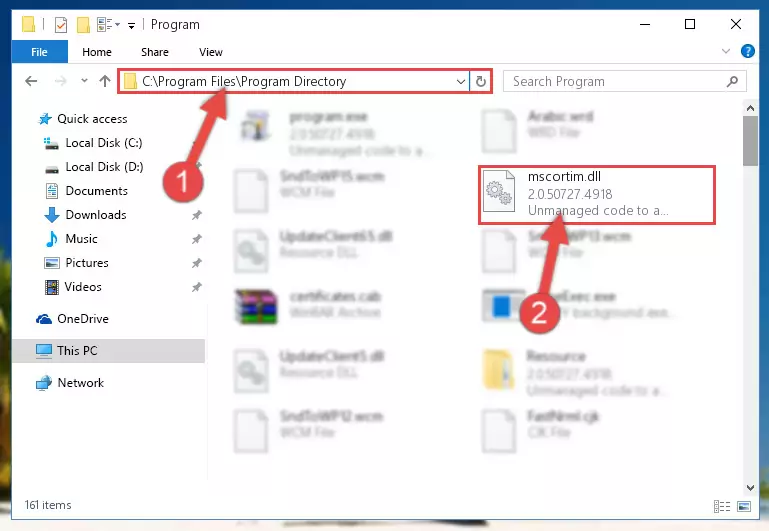Select Quick access in navigation pane

click(x=92, y=119)
